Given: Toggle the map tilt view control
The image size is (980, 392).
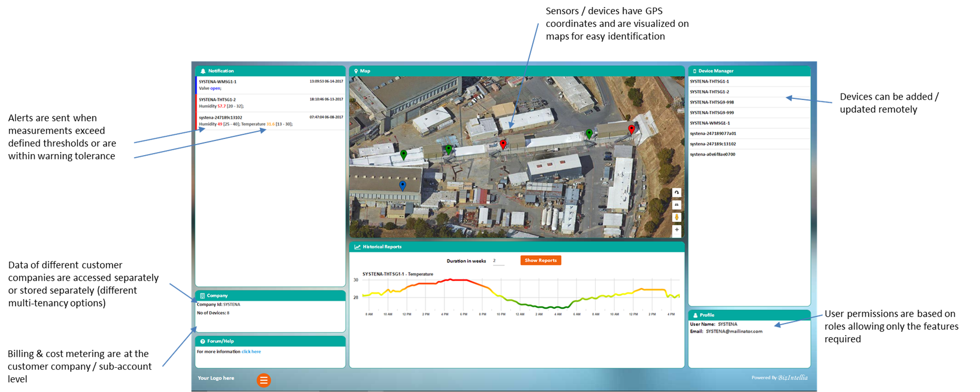Looking at the screenshot, I should click(x=677, y=205).
